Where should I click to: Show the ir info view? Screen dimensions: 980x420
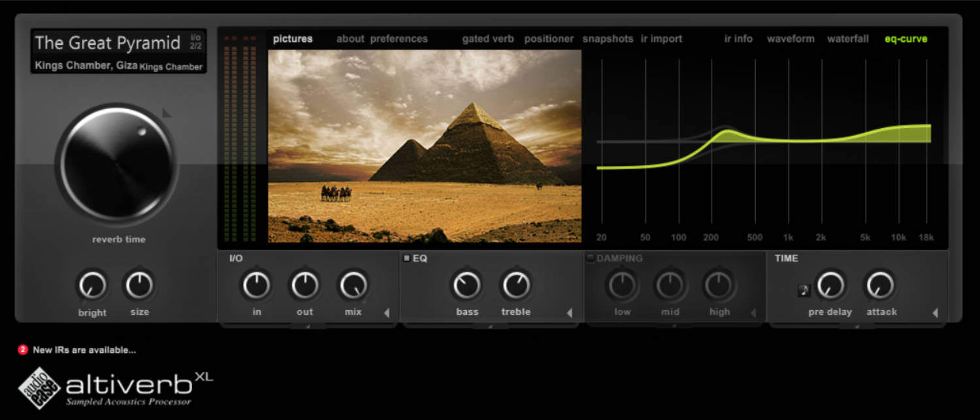pos(738,39)
